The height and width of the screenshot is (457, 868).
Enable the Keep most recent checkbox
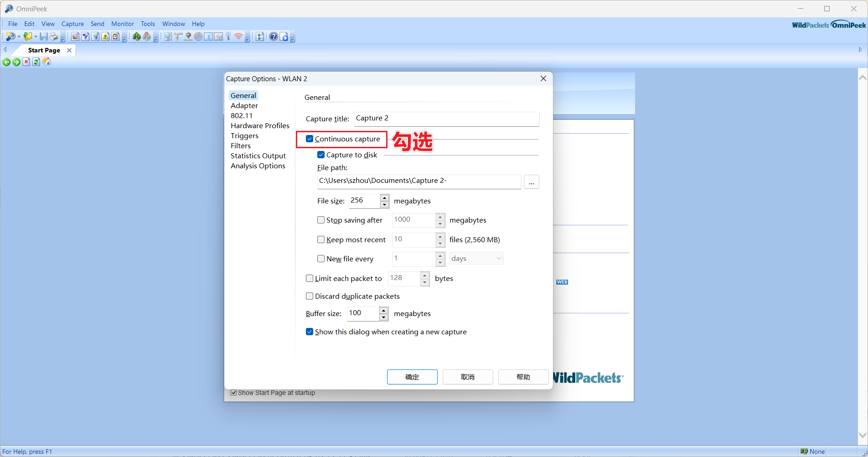[x=321, y=239]
